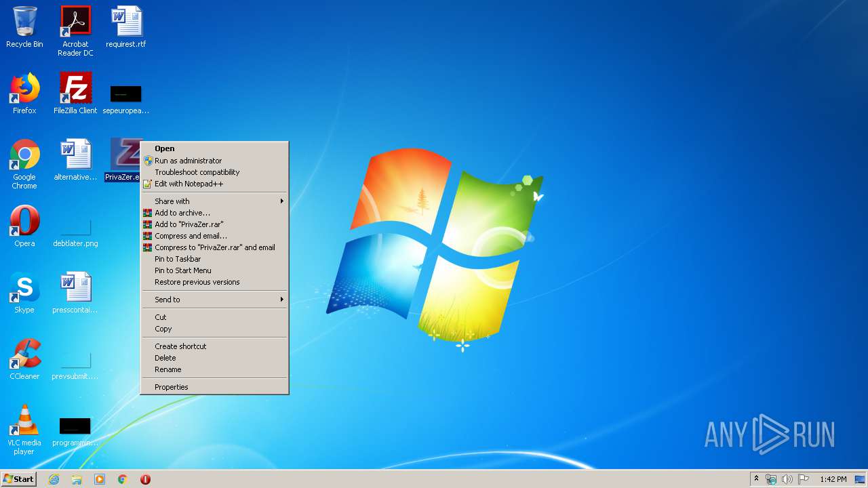The image size is (868, 488).
Task: Open Properties from the context menu
Action: [214, 387]
